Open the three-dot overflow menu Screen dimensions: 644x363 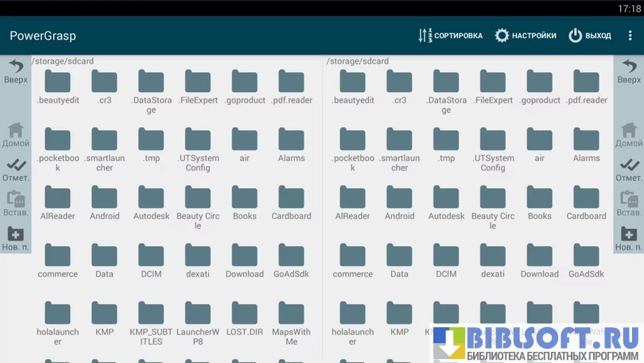(630, 36)
